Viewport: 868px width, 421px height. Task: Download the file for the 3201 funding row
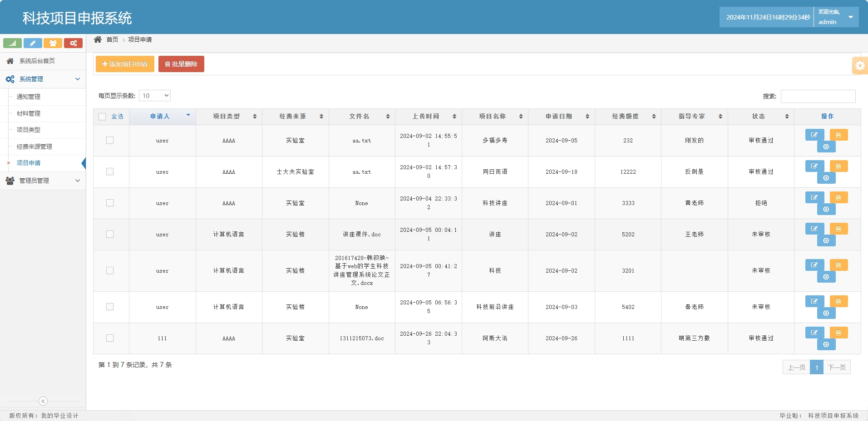(826, 277)
